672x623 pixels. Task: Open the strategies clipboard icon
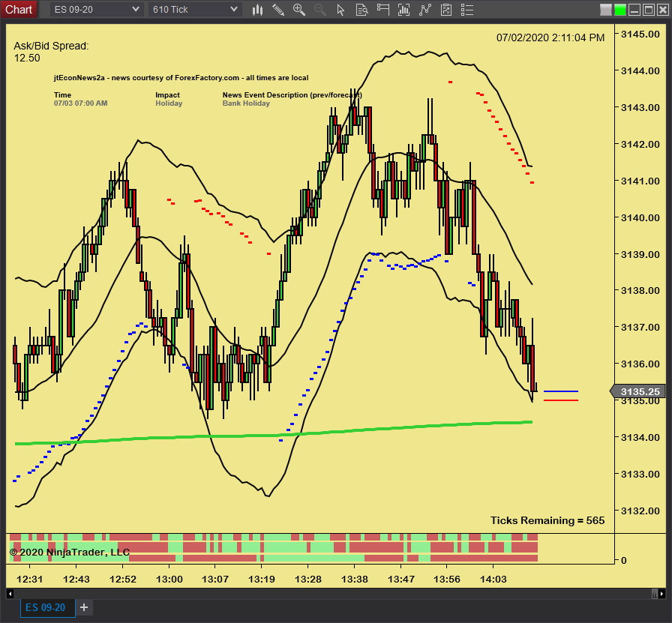pyautogui.click(x=446, y=10)
